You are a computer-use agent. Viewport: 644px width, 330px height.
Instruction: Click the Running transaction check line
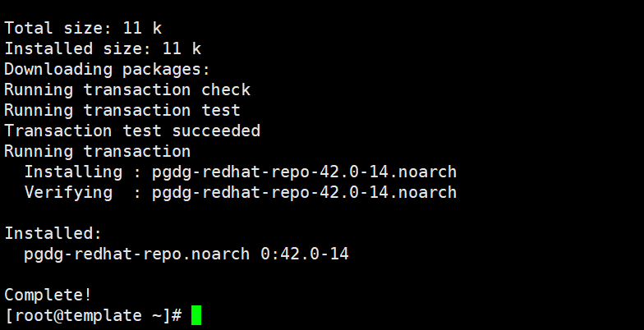127,89
